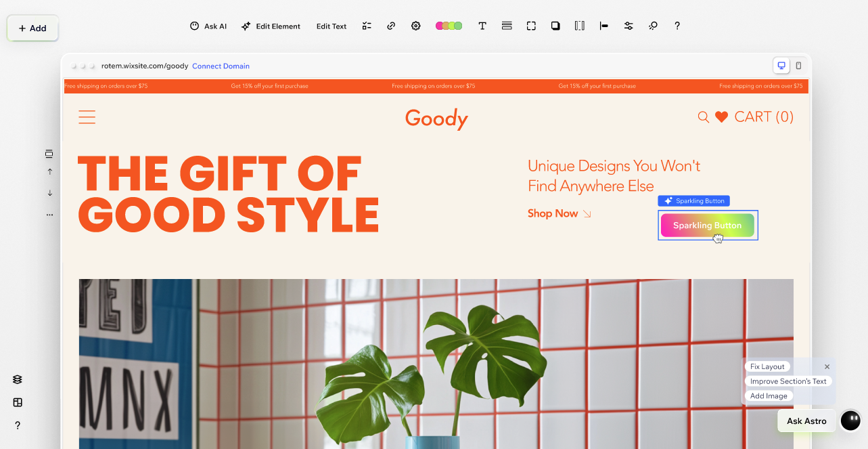This screenshot has width=868, height=449.
Task: Click Edit Text in toolbar
Action: pos(332,26)
